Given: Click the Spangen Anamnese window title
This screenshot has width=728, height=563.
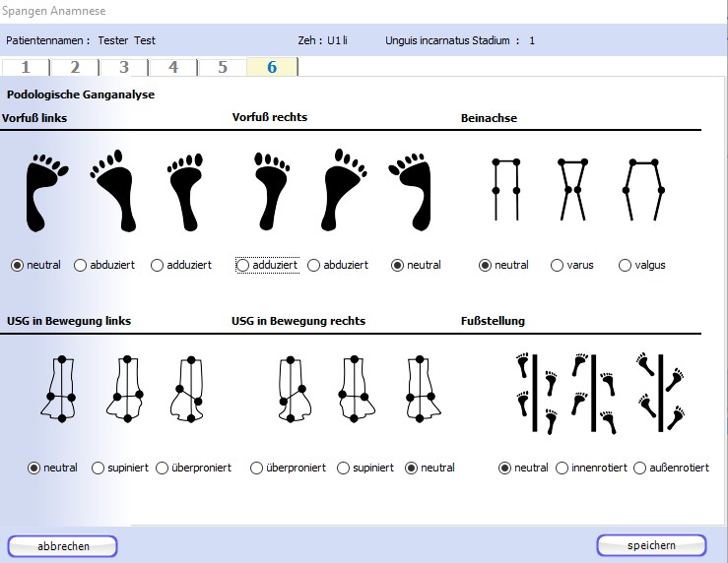Looking at the screenshot, I should tap(54, 11).
